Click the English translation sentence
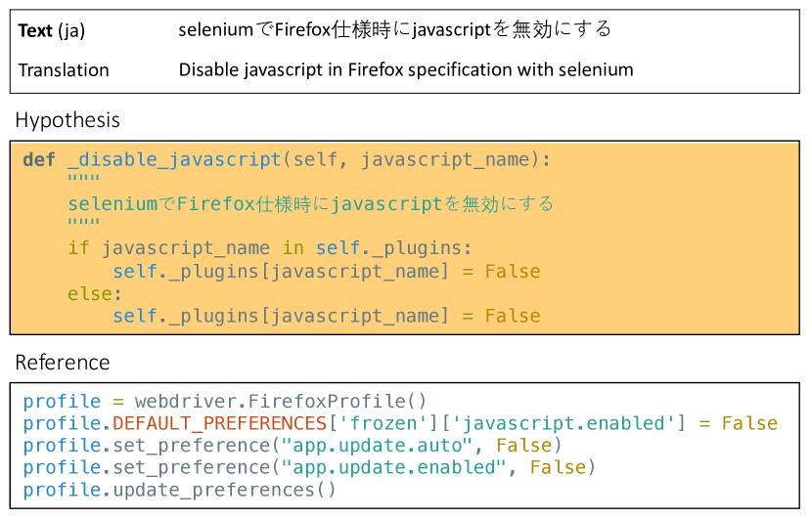 point(406,70)
